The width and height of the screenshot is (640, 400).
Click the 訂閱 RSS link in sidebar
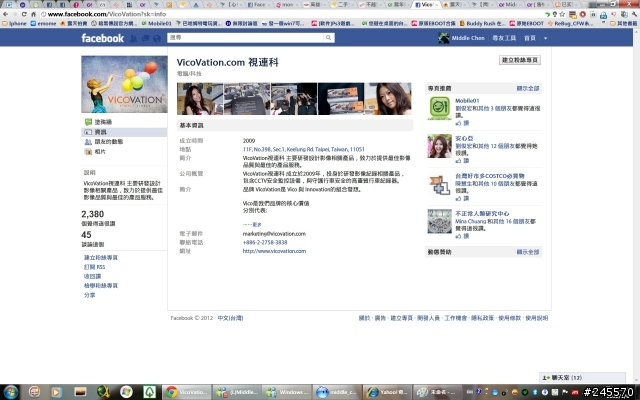(x=94, y=267)
